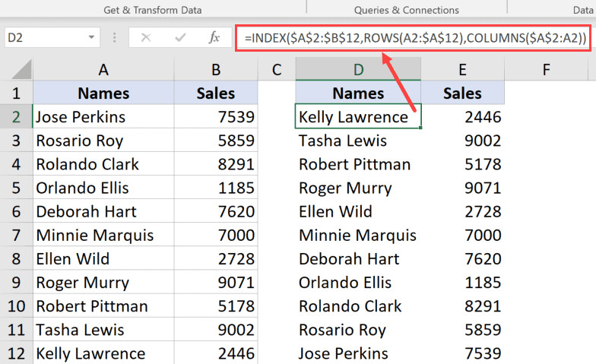Open the Insert Function fx dialog

214,37
